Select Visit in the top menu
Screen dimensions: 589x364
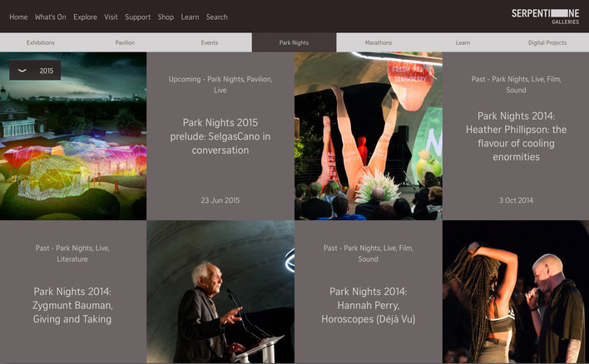(x=111, y=17)
